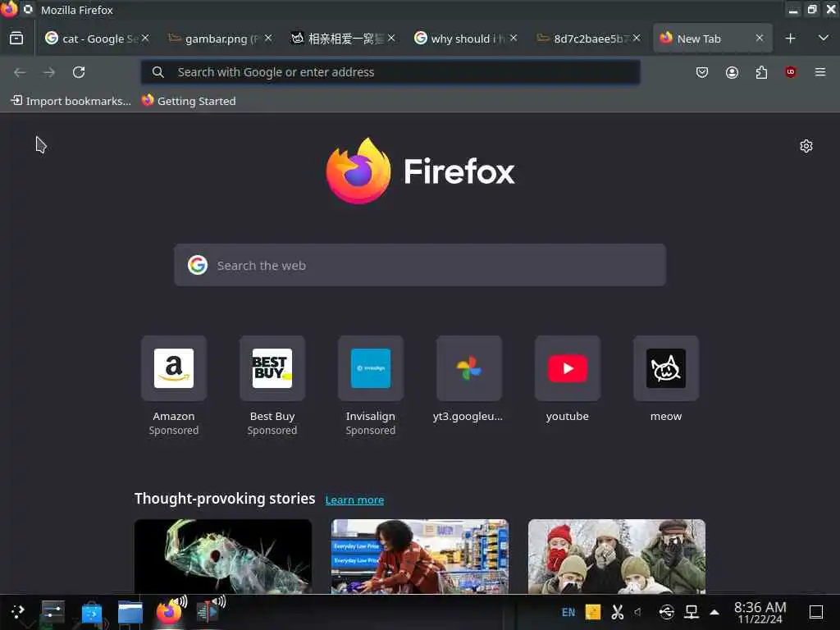Open the Firefox account icon
The image size is (840, 630).
coord(732,72)
